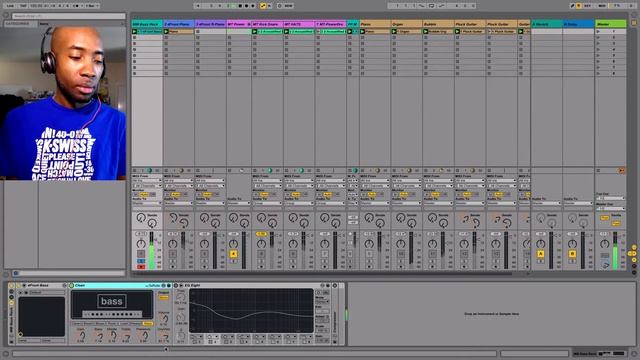Open Bass Rack MIDI From dropdown
Image resolution: width=640 pixels, height=360 pixels.
click(147, 180)
